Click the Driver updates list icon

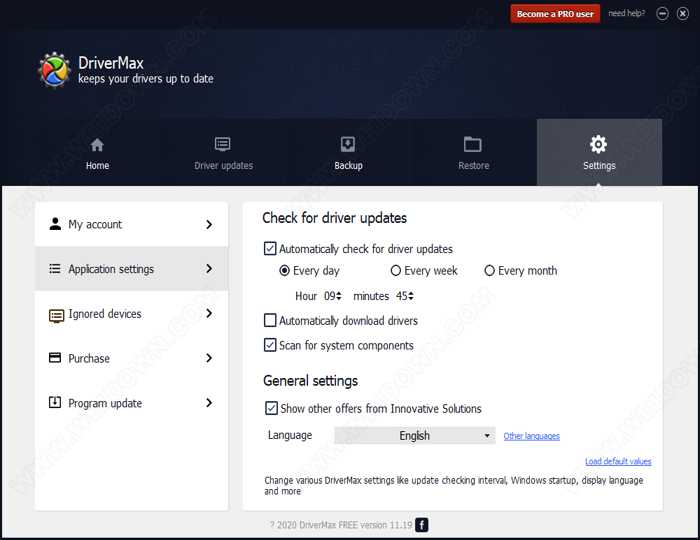point(223,144)
